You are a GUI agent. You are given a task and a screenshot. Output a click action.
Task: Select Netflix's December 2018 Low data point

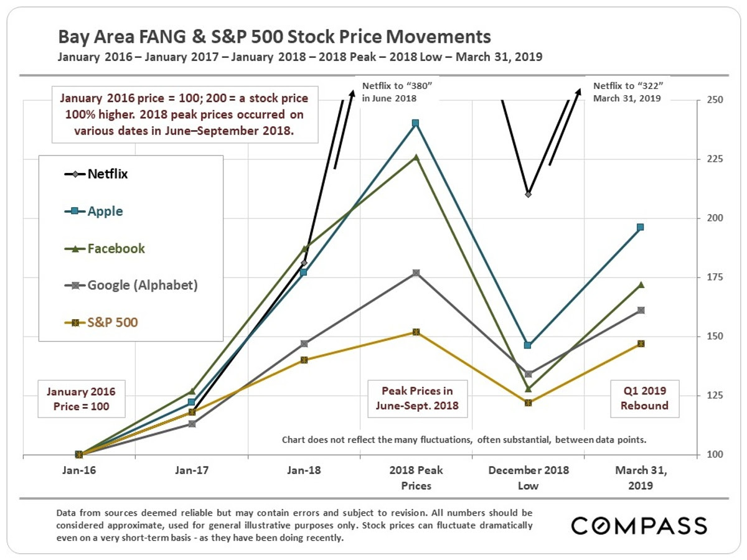[x=528, y=194]
